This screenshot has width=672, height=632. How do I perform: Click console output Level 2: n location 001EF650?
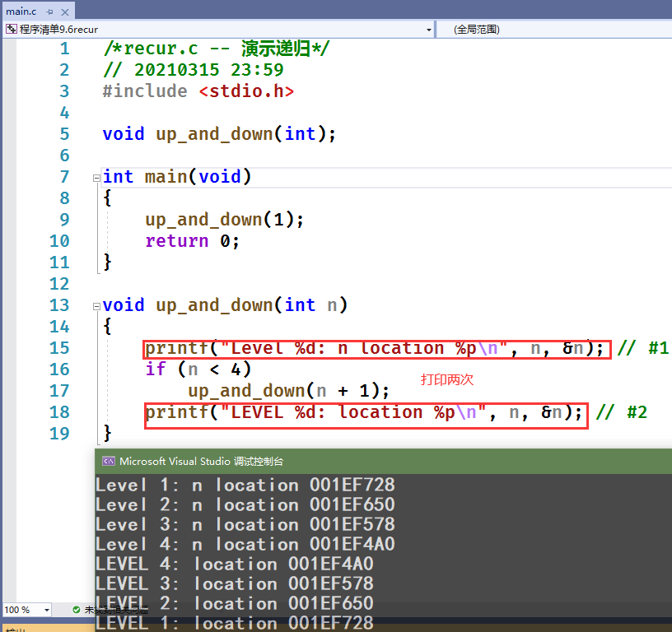tap(245, 504)
